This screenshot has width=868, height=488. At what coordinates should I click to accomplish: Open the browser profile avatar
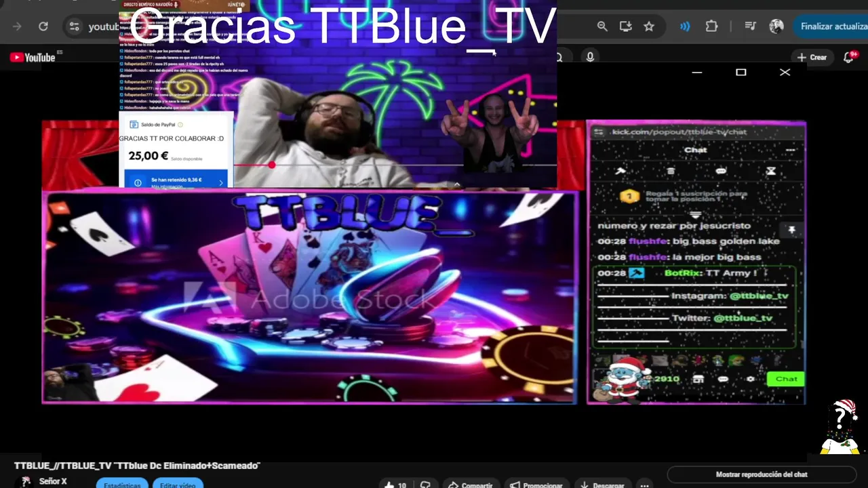coord(776,26)
